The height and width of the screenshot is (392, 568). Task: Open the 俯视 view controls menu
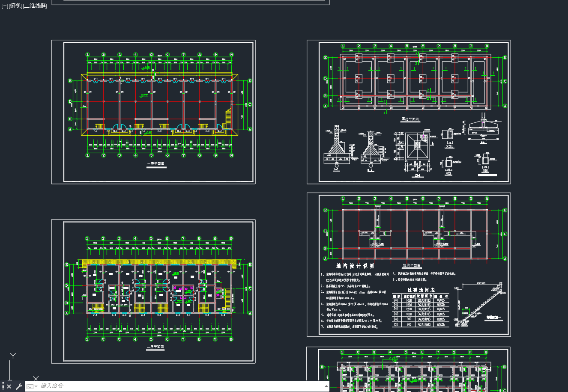pos(15,6)
